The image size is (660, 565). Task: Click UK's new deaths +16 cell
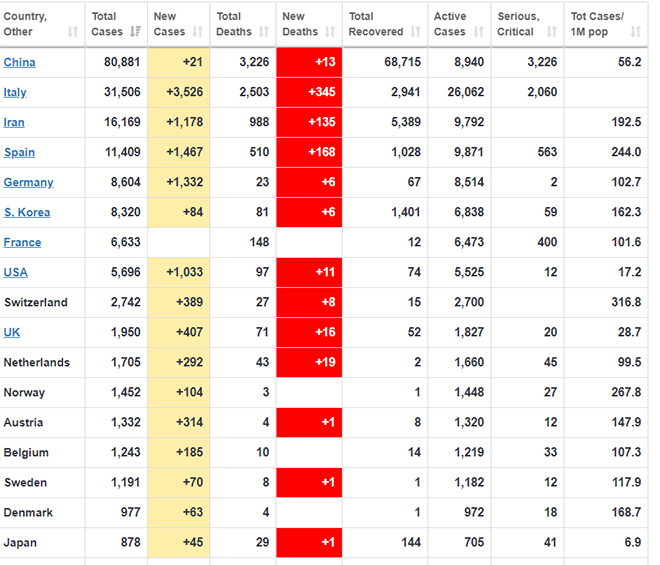(x=309, y=332)
